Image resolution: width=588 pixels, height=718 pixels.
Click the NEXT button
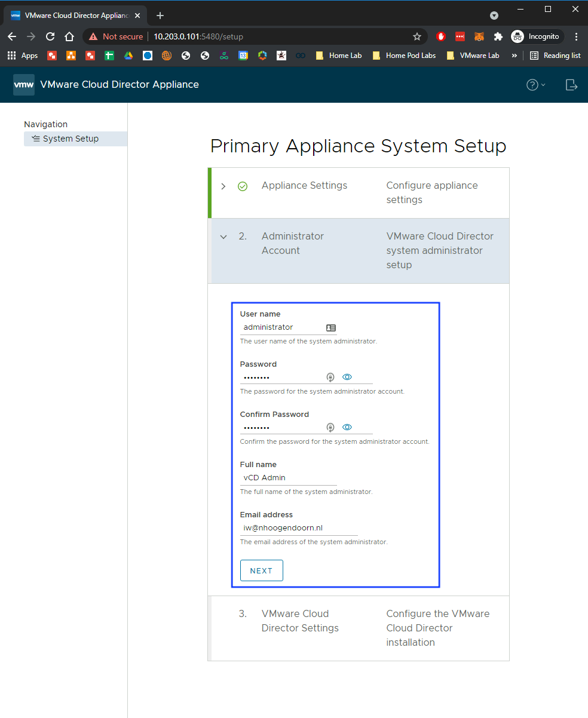tap(261, 570)
